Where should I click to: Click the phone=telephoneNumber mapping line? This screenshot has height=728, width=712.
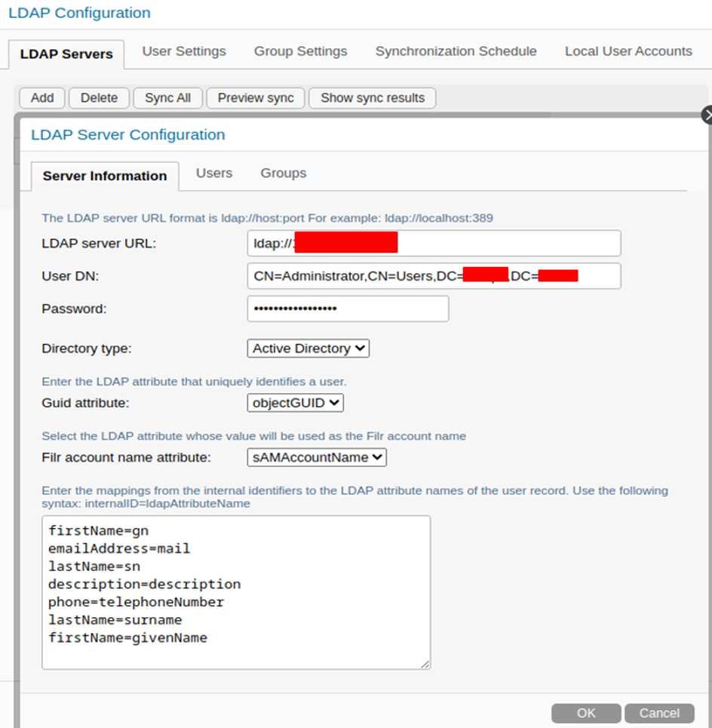tap(136, 602)
